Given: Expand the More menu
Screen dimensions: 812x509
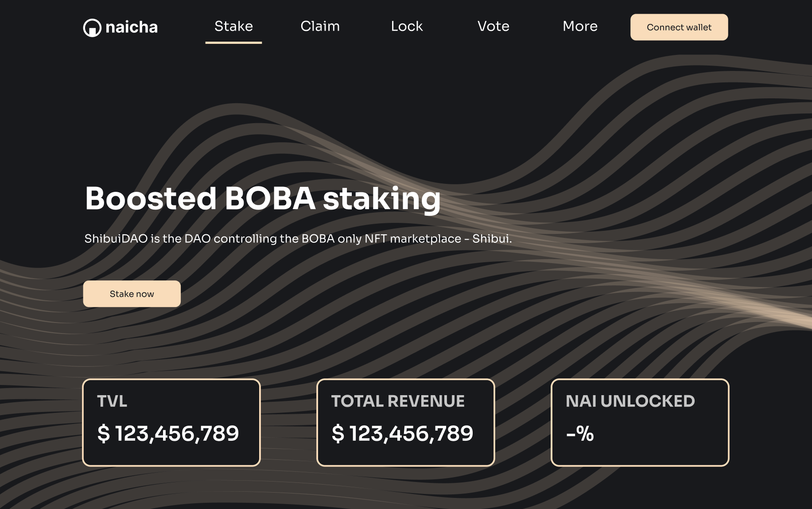Looking at the screenshot, I should 580,27.
